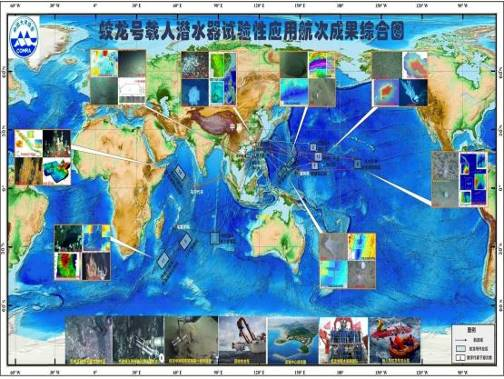
Task: Select the green terrain map thumbnail over Russia
Action: click(x=223, y=65)
